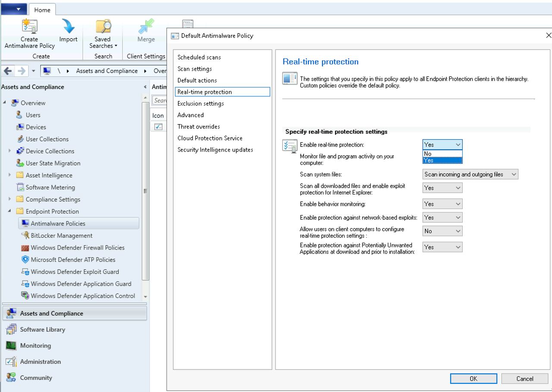The image size is (552, 392).
Task: Select Exclusion settings page
Action: tap(201, 103)
